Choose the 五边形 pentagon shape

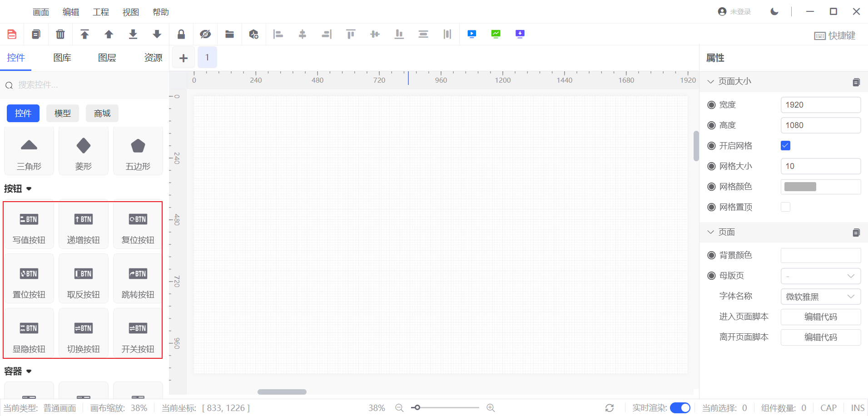click(138, 152)
